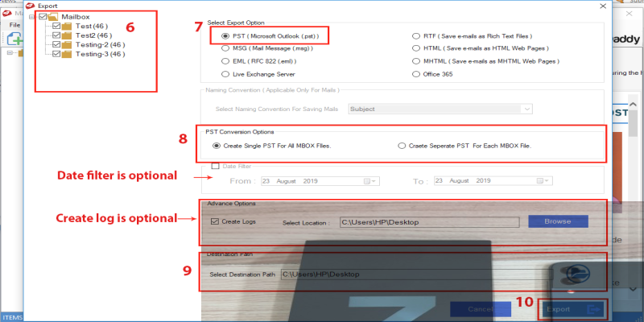Toggle the Create Logs checkbox
This screenshot has width=644, height=322.
tap(215, 221)
